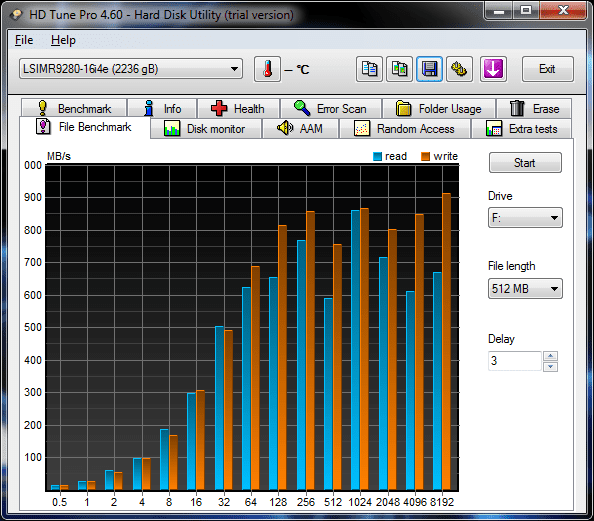Open the Folder Usage tab
The image size is (594, 521).
click(x=439, y=108)
